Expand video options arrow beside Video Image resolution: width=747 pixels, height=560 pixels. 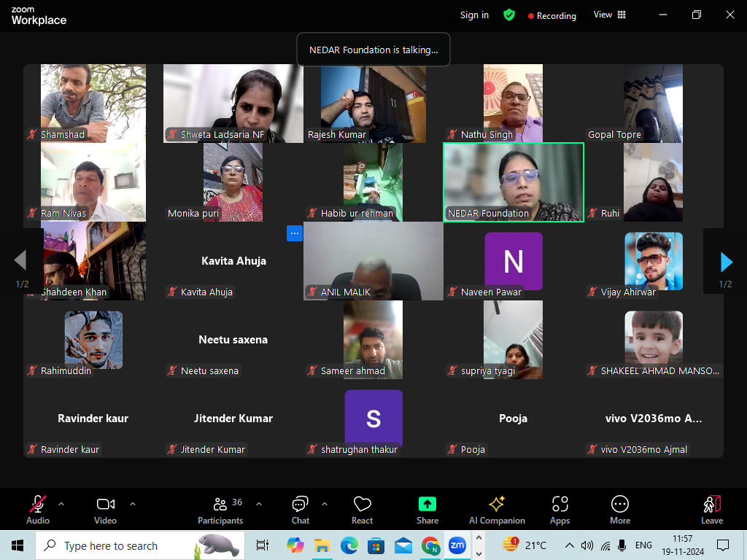click(133, 504)
